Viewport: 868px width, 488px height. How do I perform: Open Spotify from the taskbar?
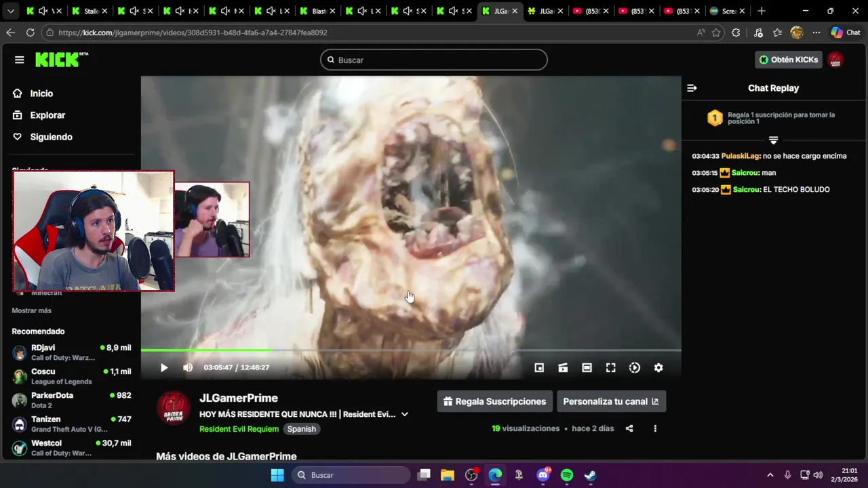pos(567,475)
